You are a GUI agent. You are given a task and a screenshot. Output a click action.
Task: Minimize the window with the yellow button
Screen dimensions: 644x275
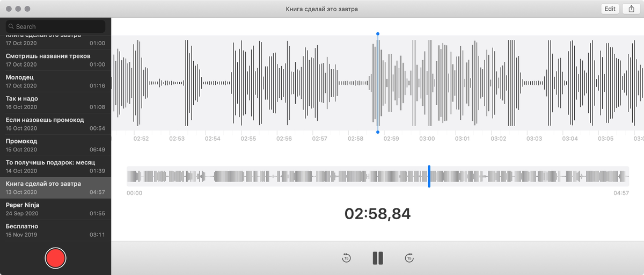pyautogui.click(x=18, y=9)
